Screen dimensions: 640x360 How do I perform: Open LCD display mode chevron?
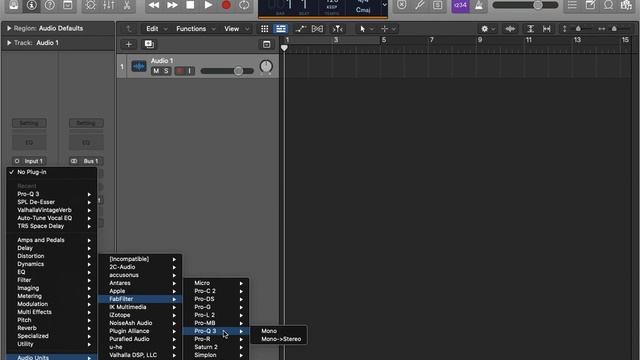click(x=384, y=5)
